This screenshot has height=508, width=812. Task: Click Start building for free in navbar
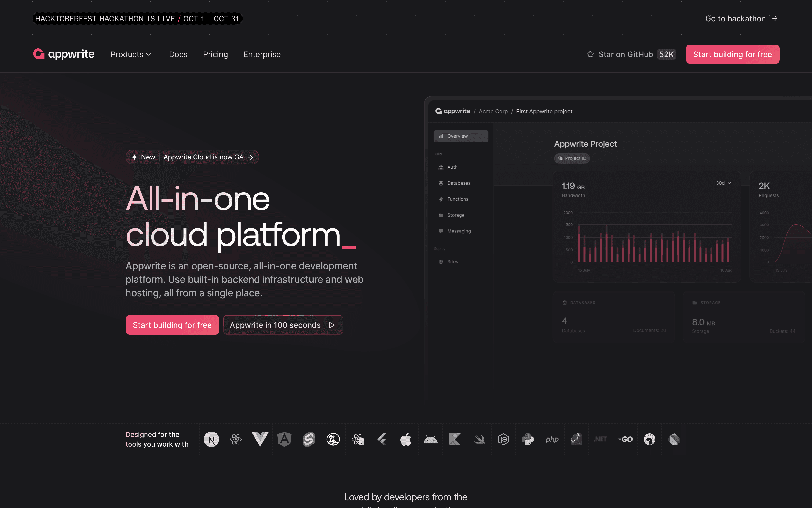[732, 54]
